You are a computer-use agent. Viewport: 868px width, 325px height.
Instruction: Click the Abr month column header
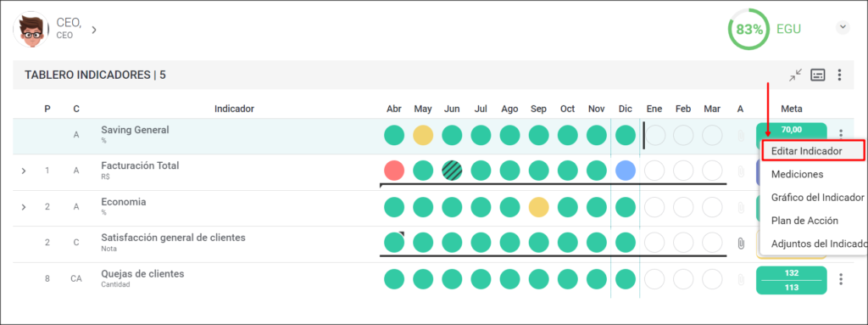[x=393, y=109]
